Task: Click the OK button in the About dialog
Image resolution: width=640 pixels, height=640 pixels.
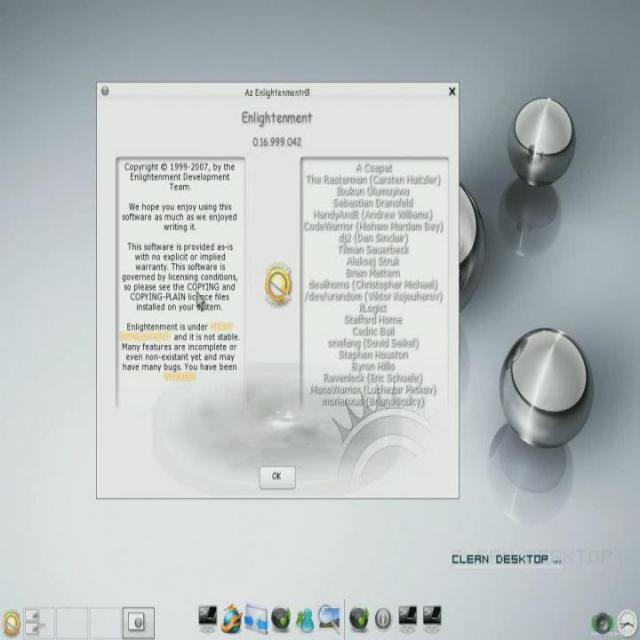Action: point(277,477)
